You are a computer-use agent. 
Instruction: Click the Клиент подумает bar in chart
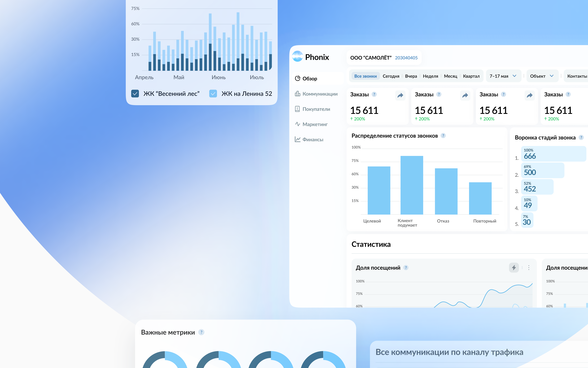click(412, 185)
